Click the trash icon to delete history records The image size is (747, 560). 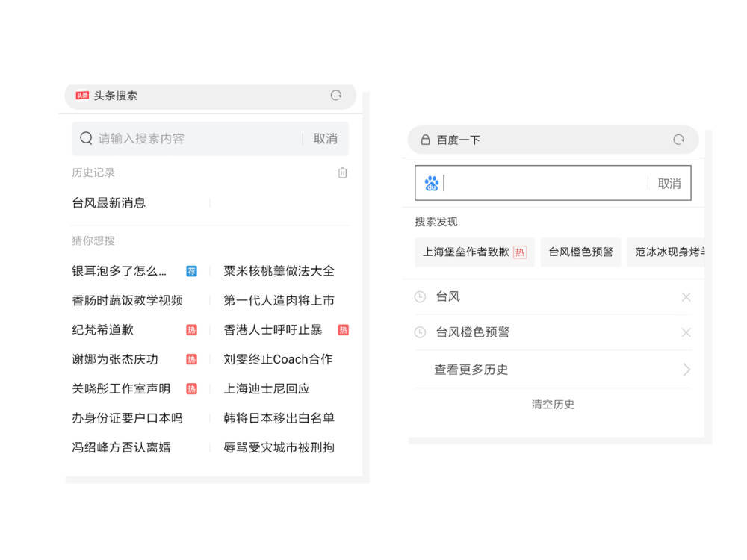342,173
